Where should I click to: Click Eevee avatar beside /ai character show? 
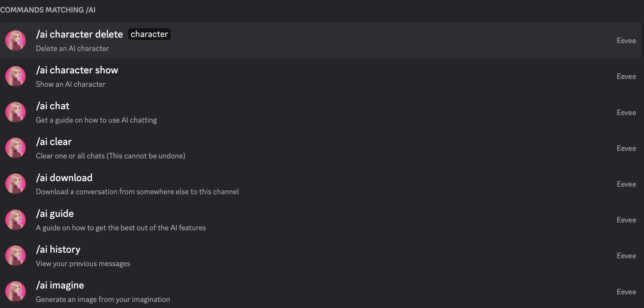tap(15, 76)
